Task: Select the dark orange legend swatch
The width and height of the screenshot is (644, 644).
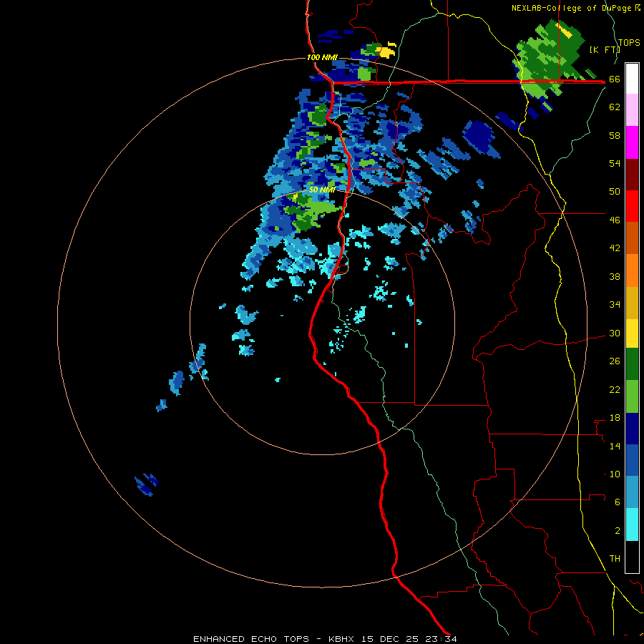Action: click(x=632, y=238)
